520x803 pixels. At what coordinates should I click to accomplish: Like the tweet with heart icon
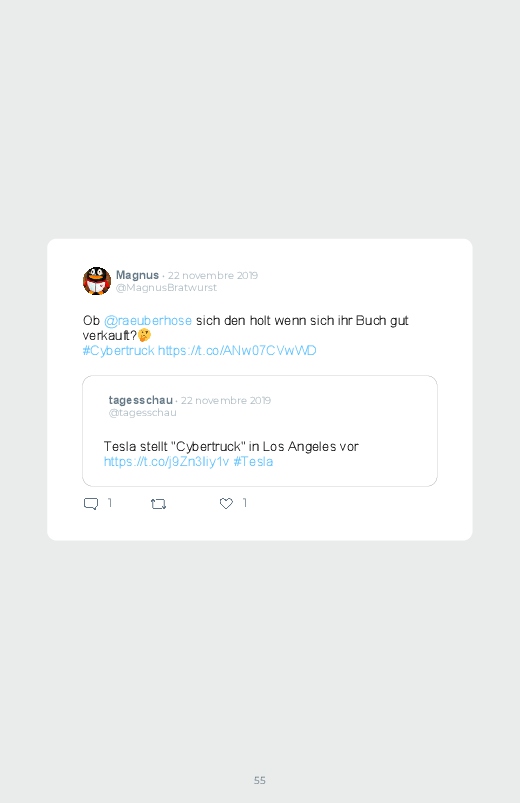226,503
